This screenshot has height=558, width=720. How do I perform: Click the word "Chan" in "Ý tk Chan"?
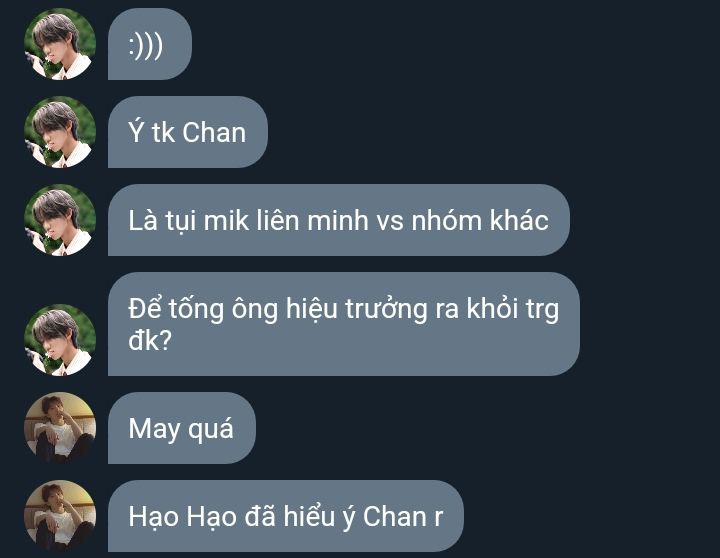pyautogui.click(x=214, y=132)
